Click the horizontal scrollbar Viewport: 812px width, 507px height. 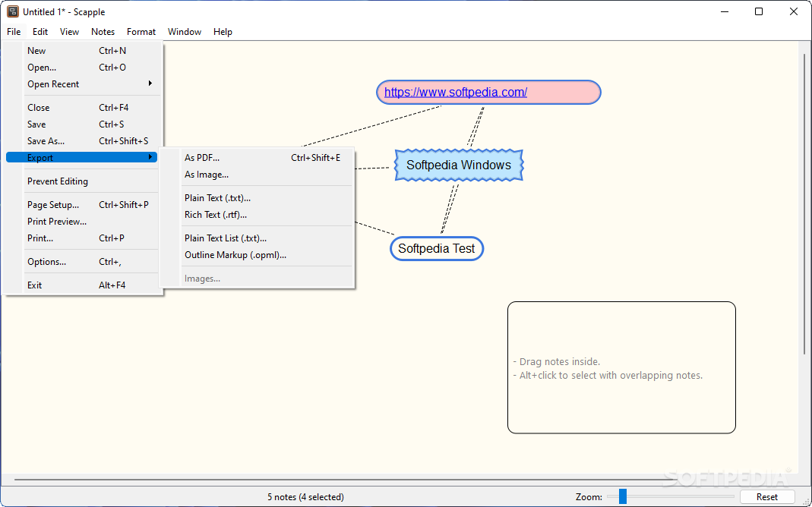[346, 480]
